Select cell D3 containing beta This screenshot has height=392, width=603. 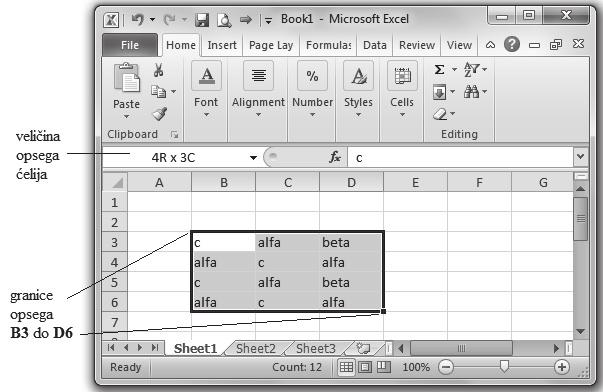(x=351, y=242)
